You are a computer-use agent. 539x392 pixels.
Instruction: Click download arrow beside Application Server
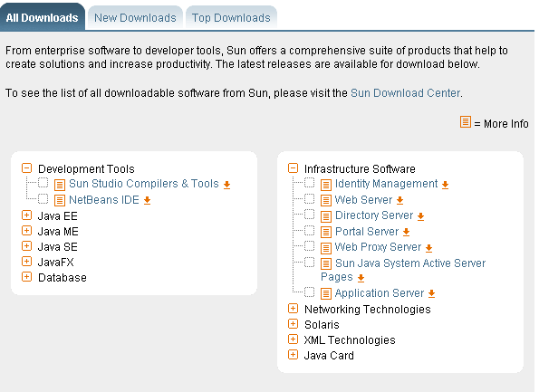432,293
